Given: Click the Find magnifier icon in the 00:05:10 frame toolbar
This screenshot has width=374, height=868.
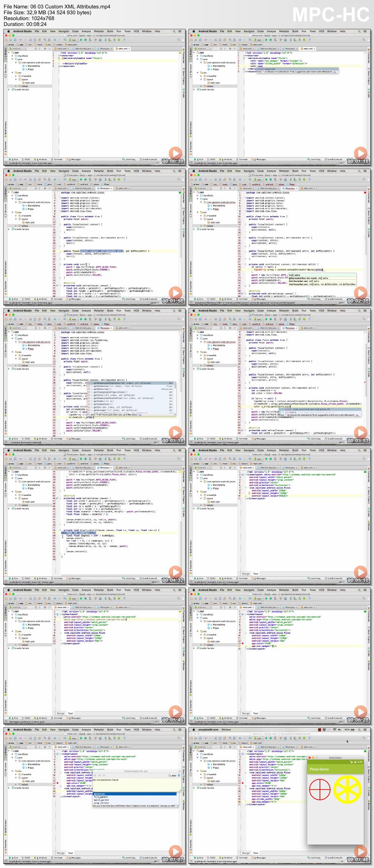Looking at the screenshot, I should (x=230, y=459).
